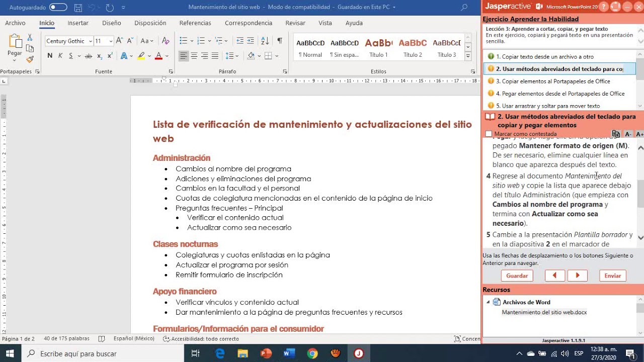Apply subscript formatting
This screenshot has width=644, height=362.
100,56
